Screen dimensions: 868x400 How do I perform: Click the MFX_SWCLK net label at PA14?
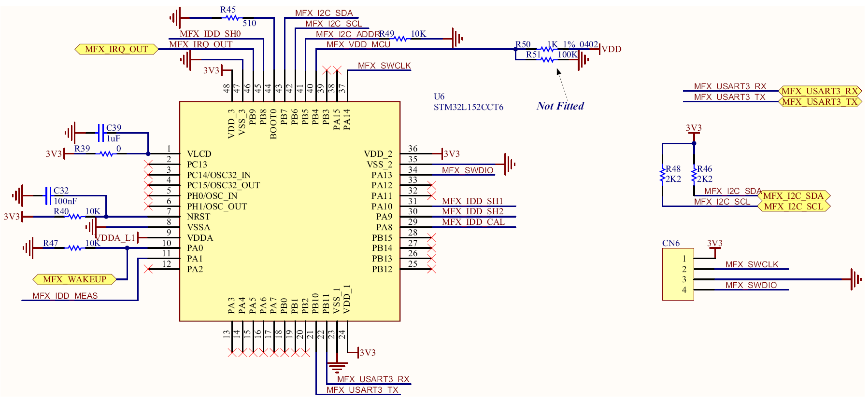click(x=384, y=66)
